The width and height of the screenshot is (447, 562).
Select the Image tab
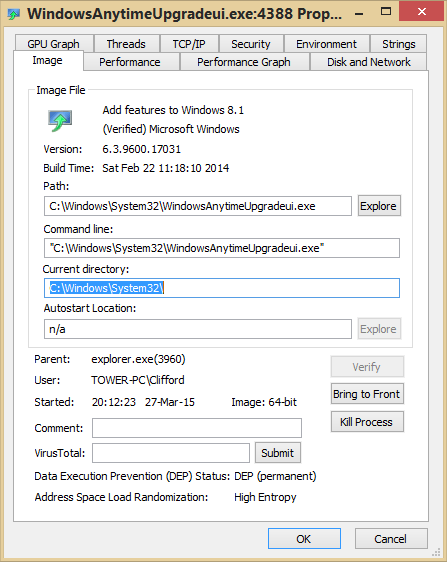[x=48, y=61]
